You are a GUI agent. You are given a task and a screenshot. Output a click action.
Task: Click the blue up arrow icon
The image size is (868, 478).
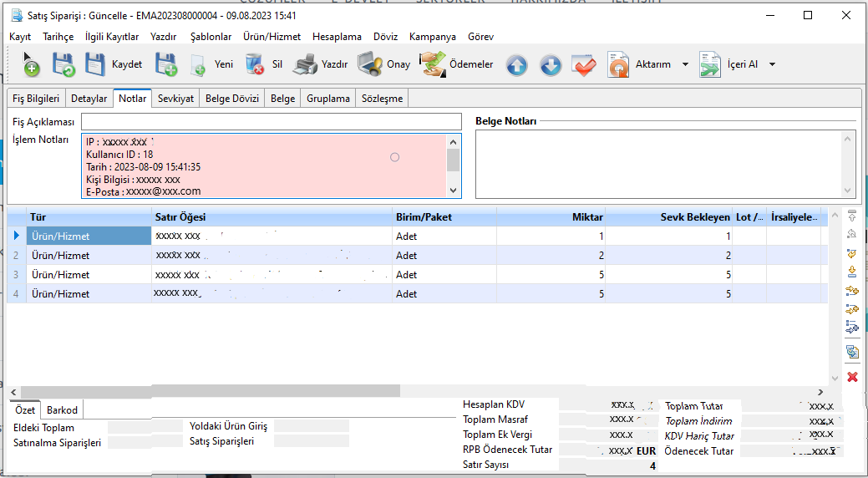[x=517, y=65]
